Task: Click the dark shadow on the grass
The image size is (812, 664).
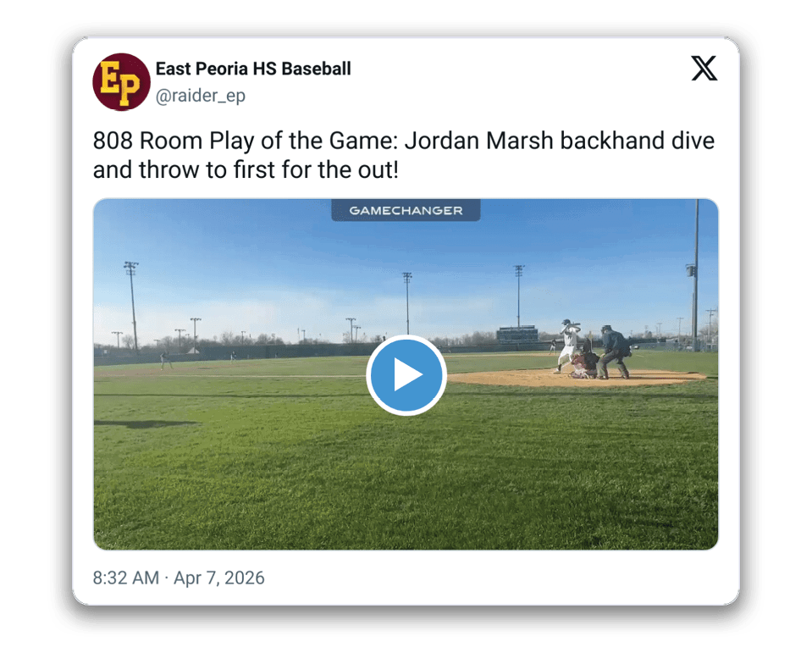Action: tap(146, 424)
